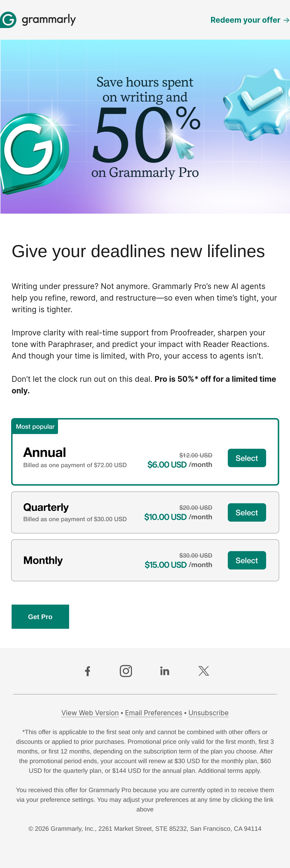The image size is (290, 868).
Task: Click the Grammarly G logo icon in header
Action: click(8, 20)
